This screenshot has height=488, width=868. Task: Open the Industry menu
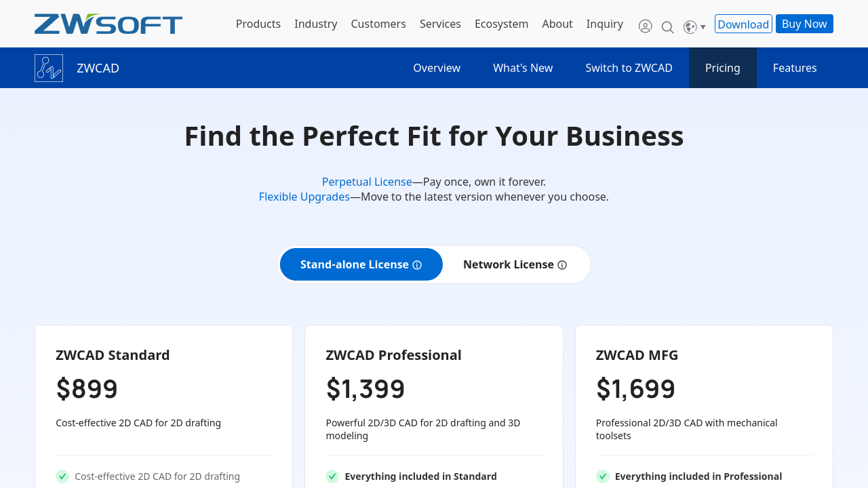tap(315, 24)
